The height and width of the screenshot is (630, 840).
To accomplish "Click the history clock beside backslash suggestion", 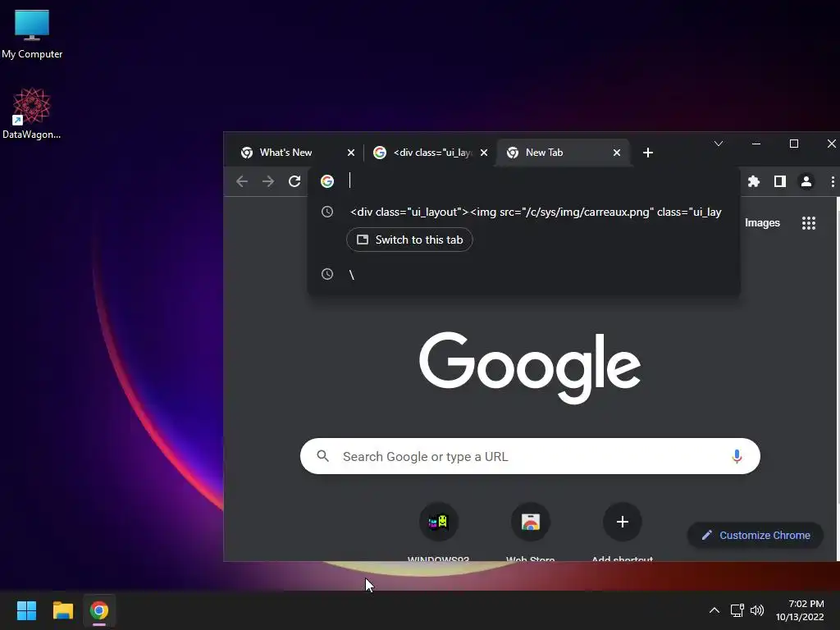I will click(327, 274).
